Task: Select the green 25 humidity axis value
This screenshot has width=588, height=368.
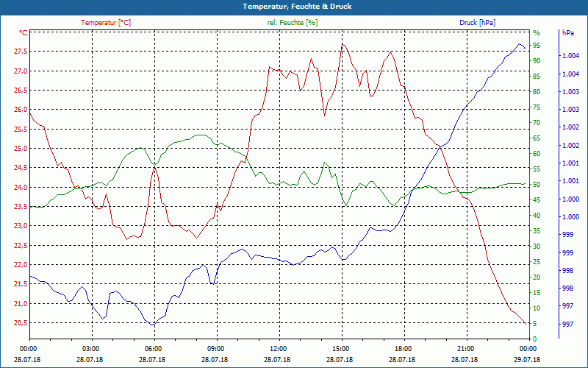Action: pyautogui.click(x=537, y=262)
